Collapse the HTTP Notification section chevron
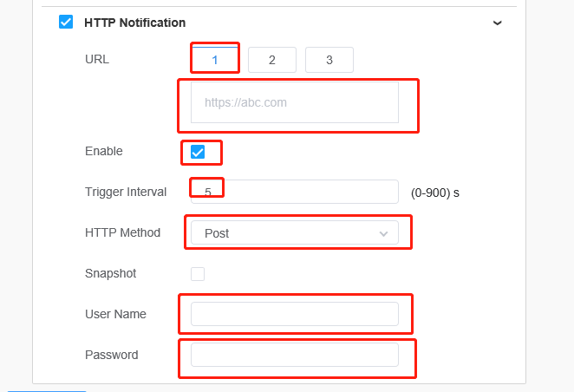The width and height of the screenshot is (574, 392). tap(497, 23)
